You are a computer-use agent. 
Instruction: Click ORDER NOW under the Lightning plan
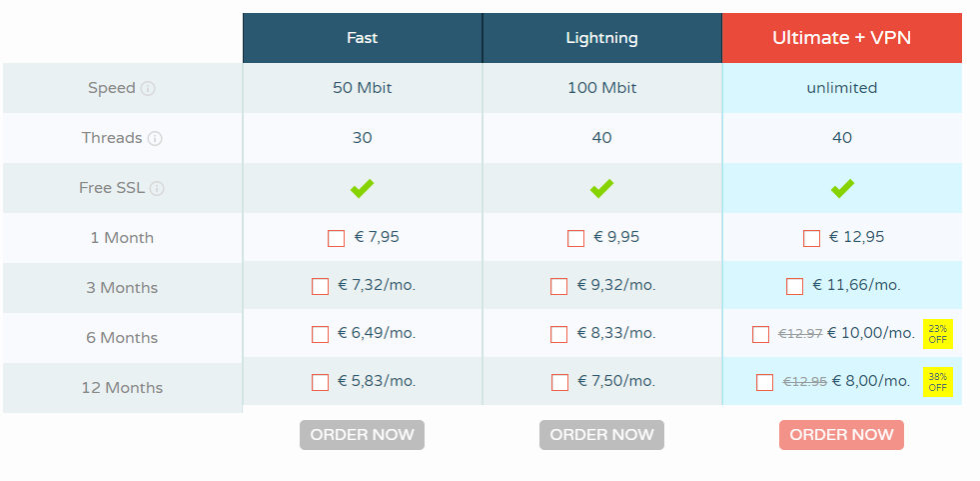601,435
